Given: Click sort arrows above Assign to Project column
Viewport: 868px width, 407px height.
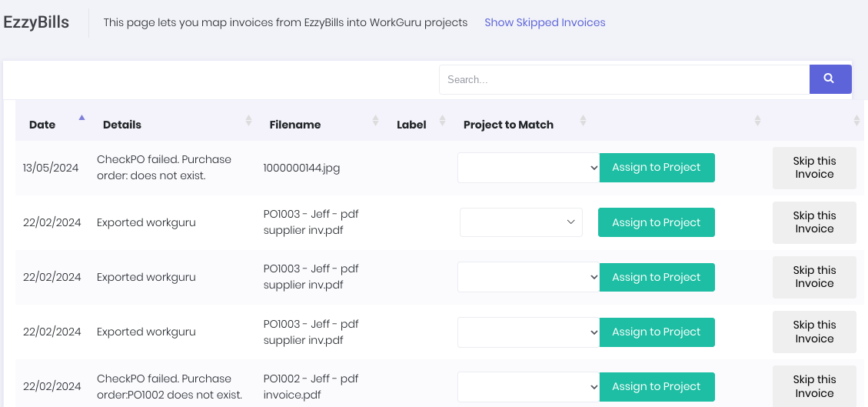Looking at the screenshot, I should (x=758, y=120).
